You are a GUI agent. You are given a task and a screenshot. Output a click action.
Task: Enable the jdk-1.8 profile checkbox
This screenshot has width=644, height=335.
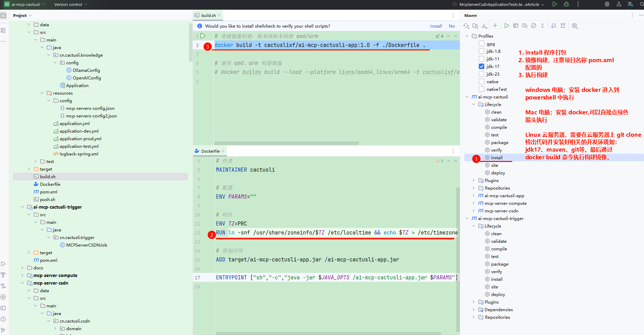pyautogui.click(x=482, y=51)
